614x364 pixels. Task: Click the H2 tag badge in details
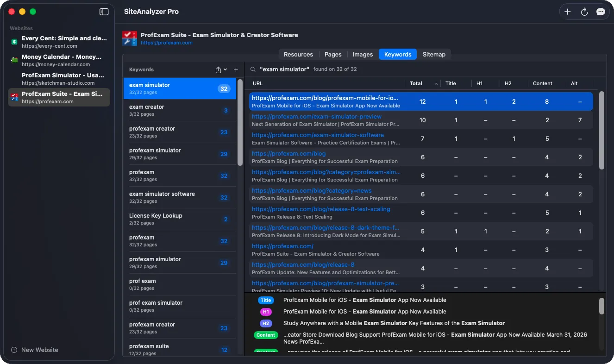(266, 323)
